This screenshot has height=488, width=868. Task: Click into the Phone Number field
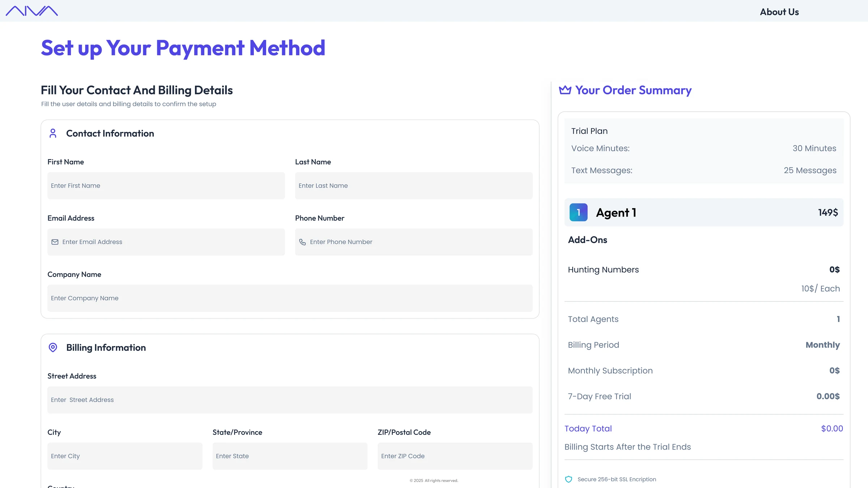coord(414,242)
